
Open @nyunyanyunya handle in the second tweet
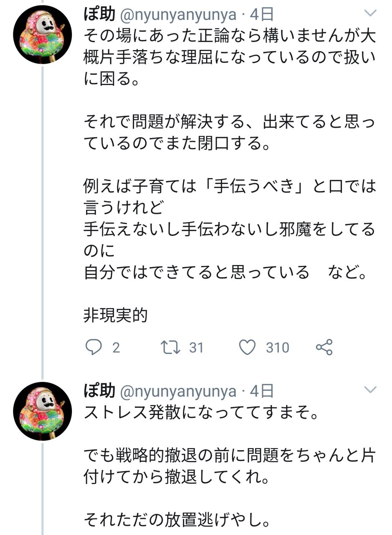[178, 392]
